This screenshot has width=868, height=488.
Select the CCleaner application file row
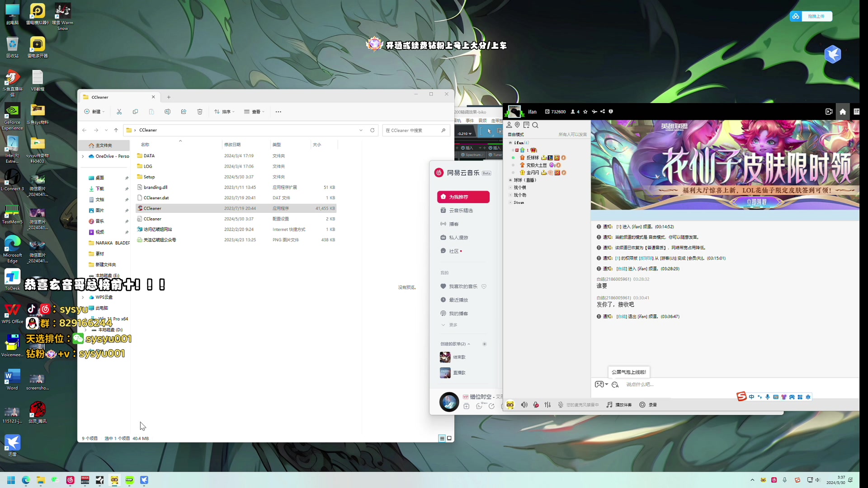coord(236,208)
